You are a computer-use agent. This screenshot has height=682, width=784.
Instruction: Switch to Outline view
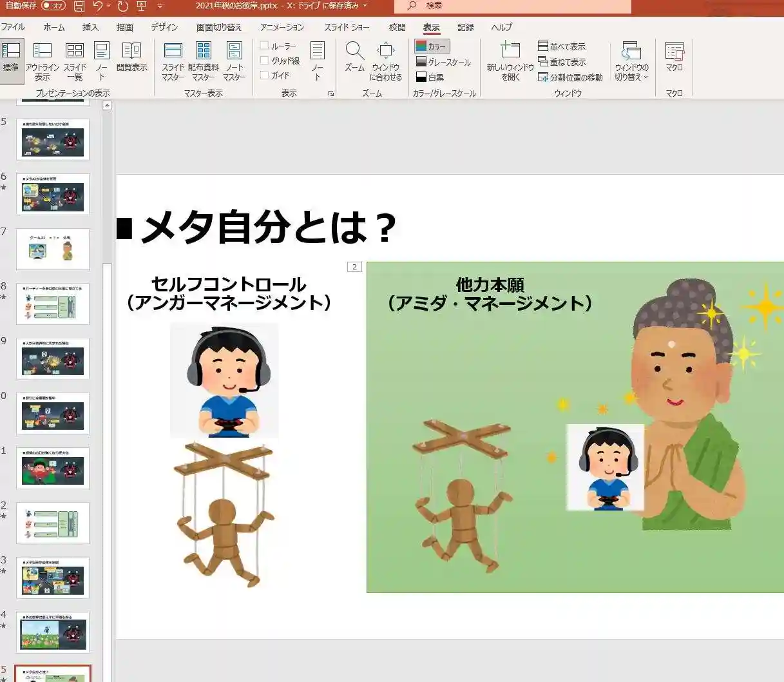pyautogui.click(x=43, y=61)
